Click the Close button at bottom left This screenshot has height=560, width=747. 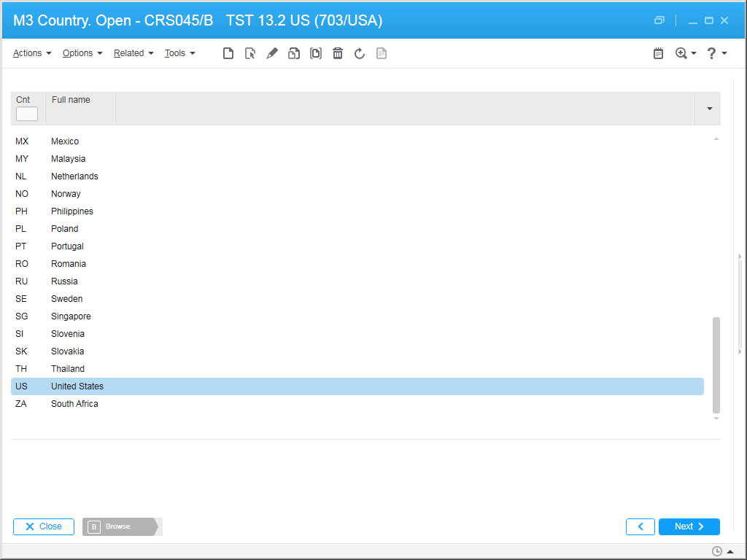pos(44,526)
